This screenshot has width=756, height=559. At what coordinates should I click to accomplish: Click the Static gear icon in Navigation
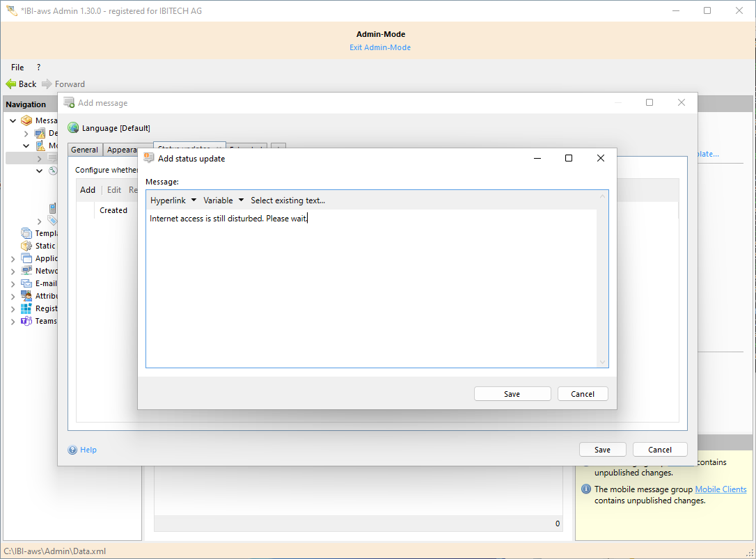coord(26,246)
